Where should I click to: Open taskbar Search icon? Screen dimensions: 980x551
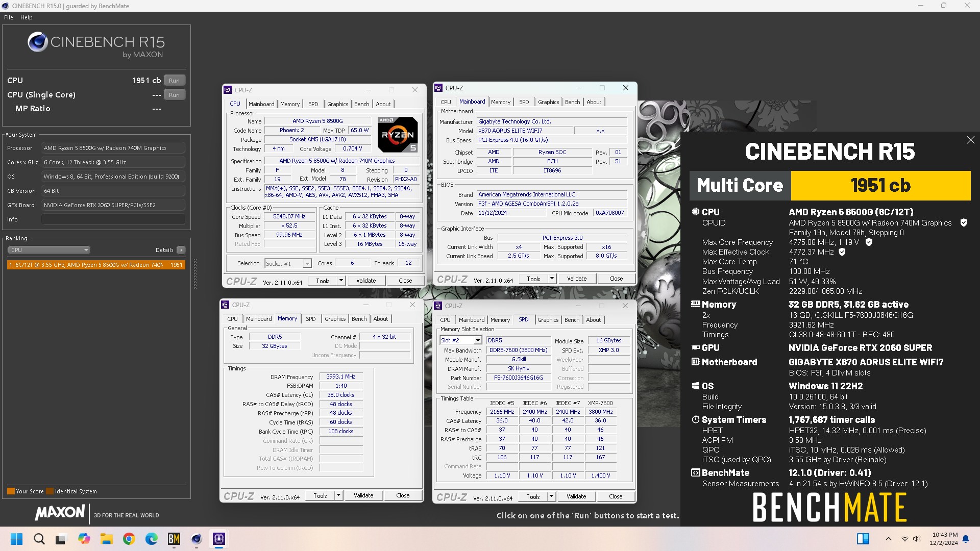pos(39,539)
